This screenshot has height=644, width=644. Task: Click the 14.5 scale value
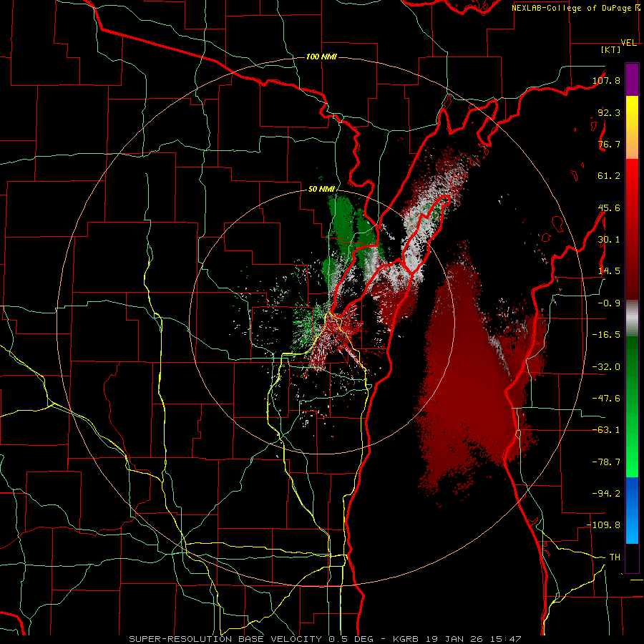(609, 270)
